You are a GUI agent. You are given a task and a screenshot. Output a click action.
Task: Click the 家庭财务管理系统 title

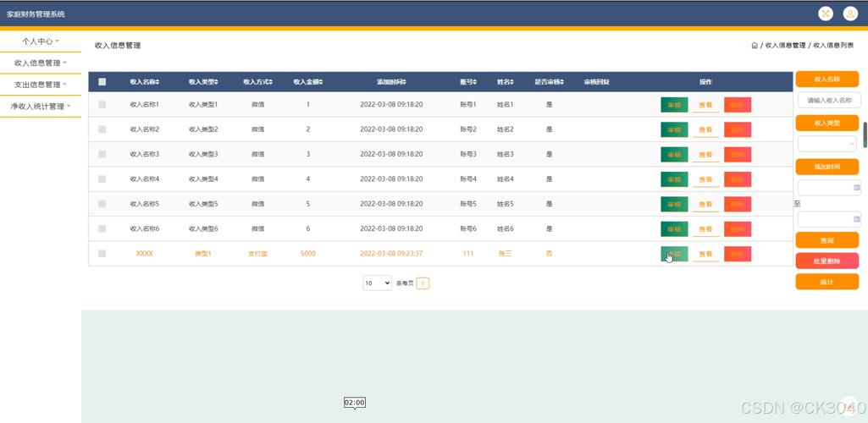coord(36,14)
